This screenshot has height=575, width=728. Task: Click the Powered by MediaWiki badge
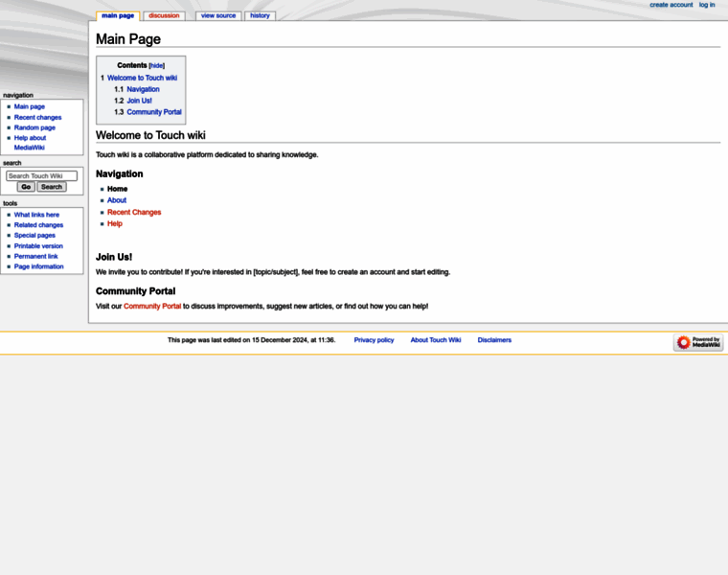tap(698, 342)
